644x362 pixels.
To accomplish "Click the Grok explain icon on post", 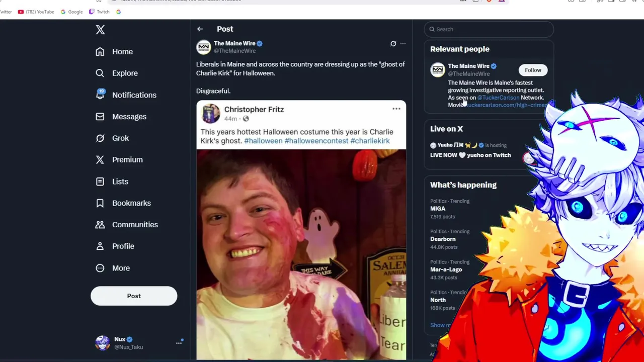I will point(393,44).
